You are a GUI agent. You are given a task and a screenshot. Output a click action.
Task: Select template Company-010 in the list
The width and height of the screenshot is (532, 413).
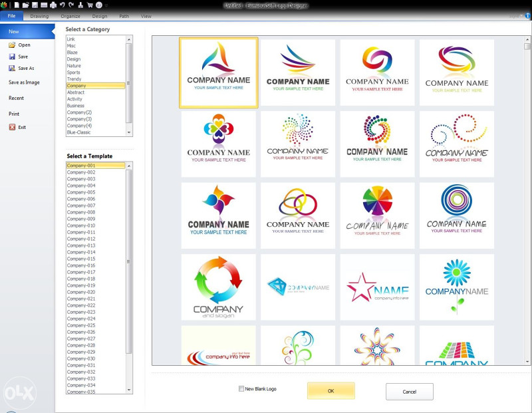(96, 225)
